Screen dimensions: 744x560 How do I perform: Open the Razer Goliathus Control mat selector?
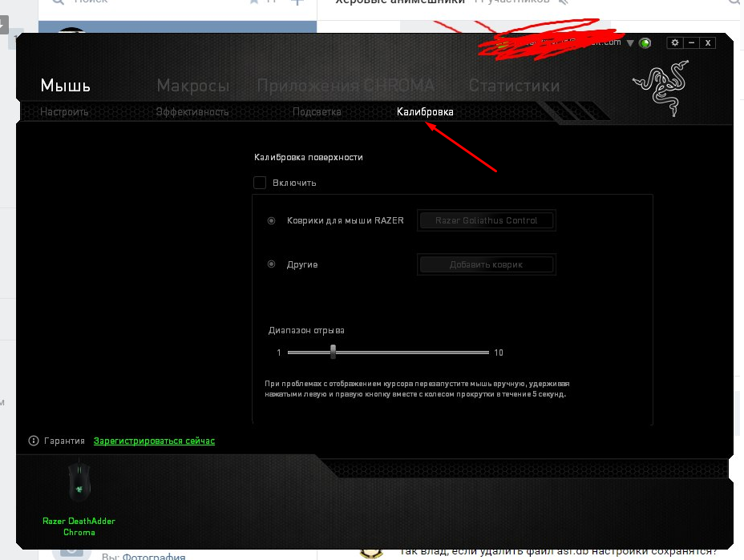[487, 220]
